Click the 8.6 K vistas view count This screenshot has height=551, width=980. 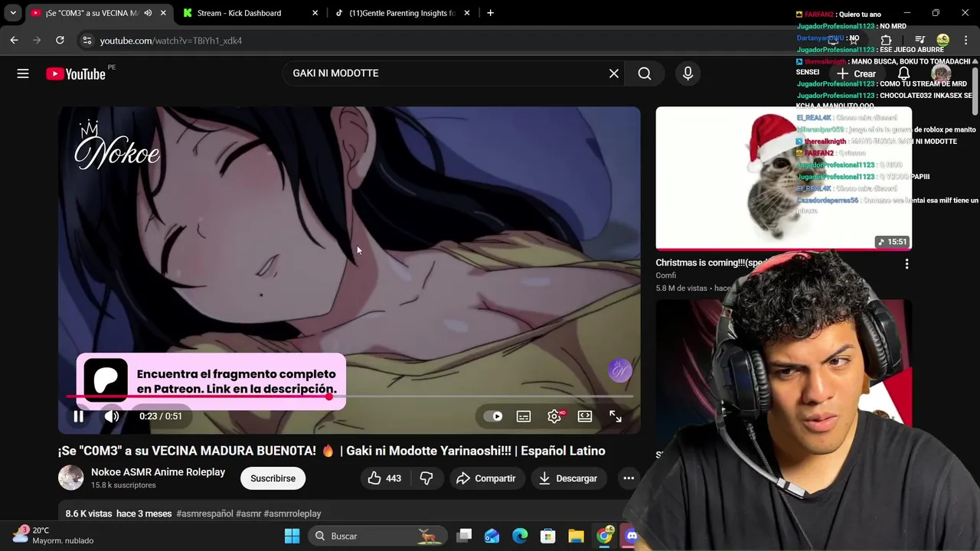89,514
